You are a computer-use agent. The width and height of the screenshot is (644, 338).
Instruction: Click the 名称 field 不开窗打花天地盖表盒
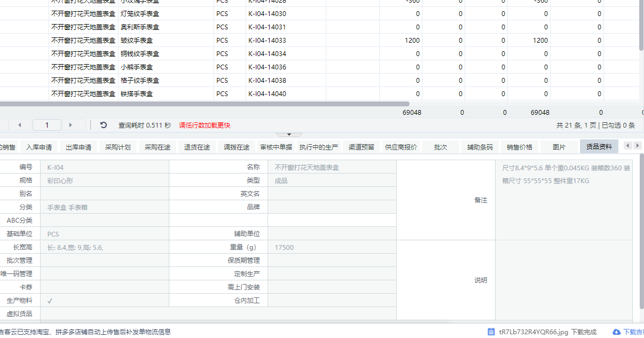(332, 167)
